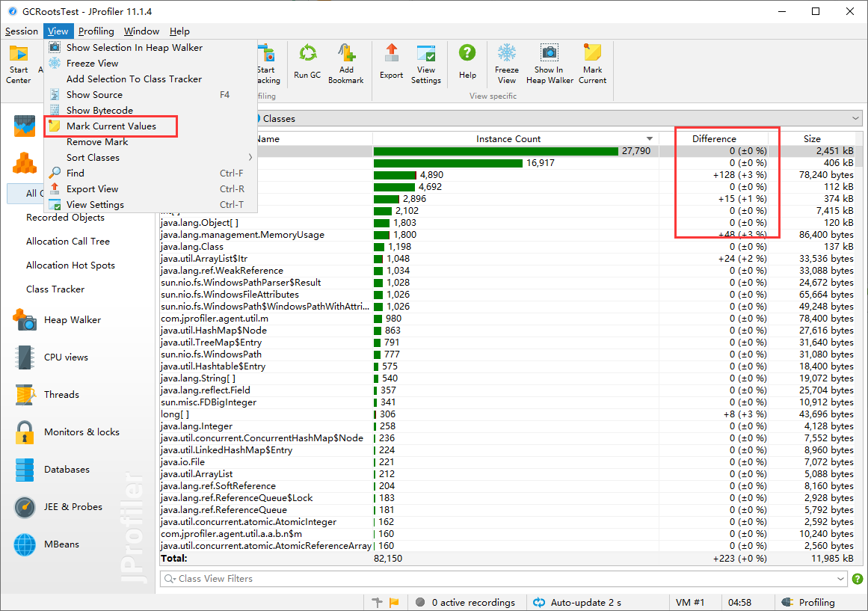
Task: Select Show Bytecode menu entry
Action: click(x=150, y=110)
